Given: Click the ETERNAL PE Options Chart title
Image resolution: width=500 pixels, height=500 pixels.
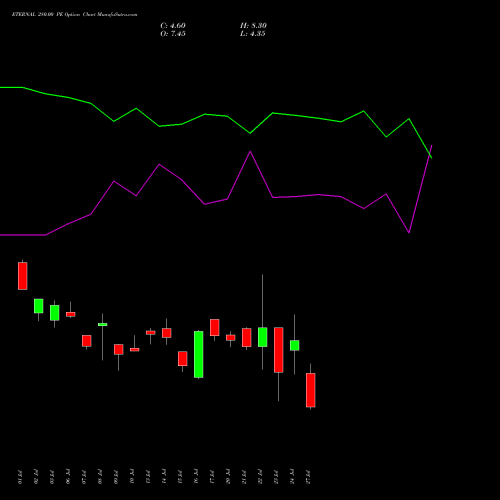Looking at the screenshot, I should click(74, 15).
